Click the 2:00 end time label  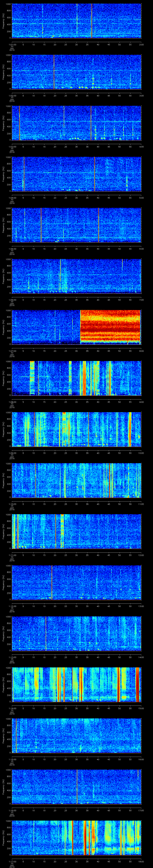pos(141,44)
